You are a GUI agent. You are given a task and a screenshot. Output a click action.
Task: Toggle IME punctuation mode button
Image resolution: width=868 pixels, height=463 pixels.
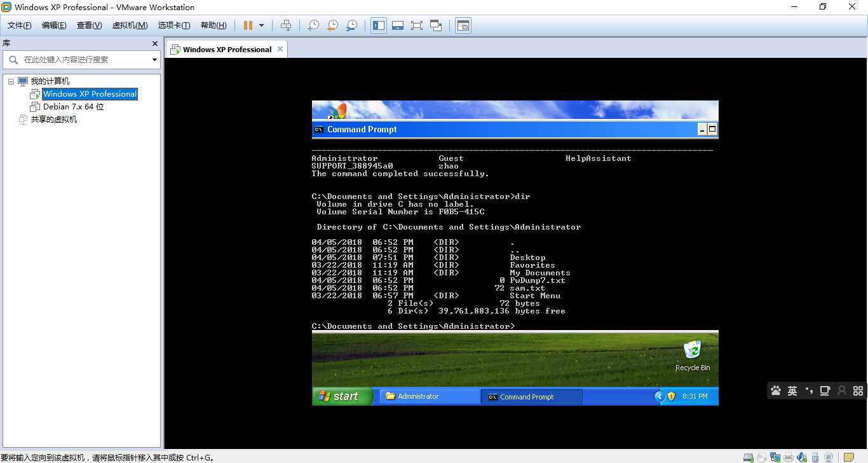point(809,390)
